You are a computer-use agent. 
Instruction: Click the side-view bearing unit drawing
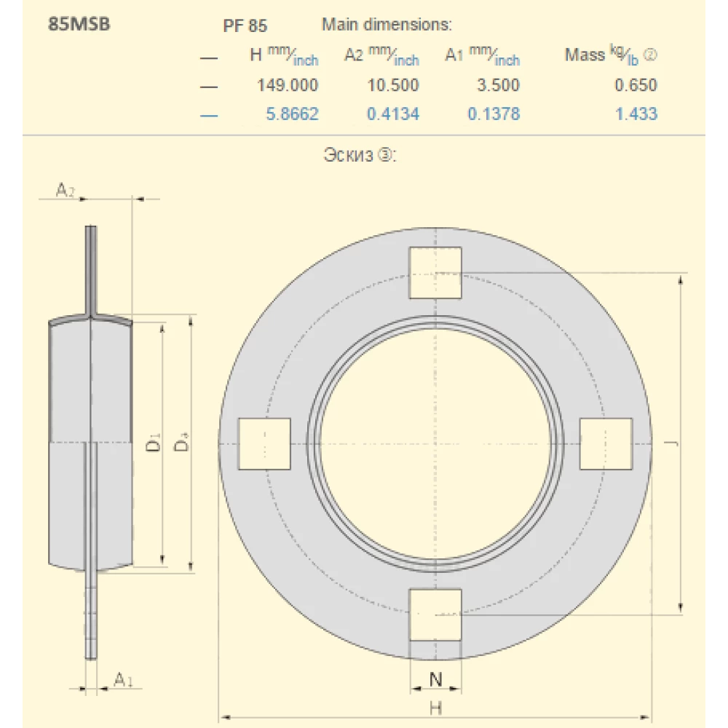click(91, 444)
